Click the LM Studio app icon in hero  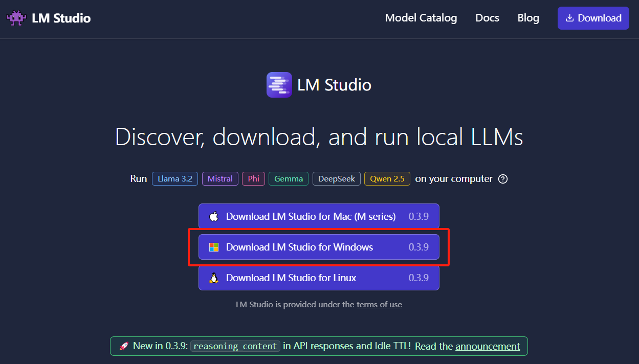click(279, 85)
